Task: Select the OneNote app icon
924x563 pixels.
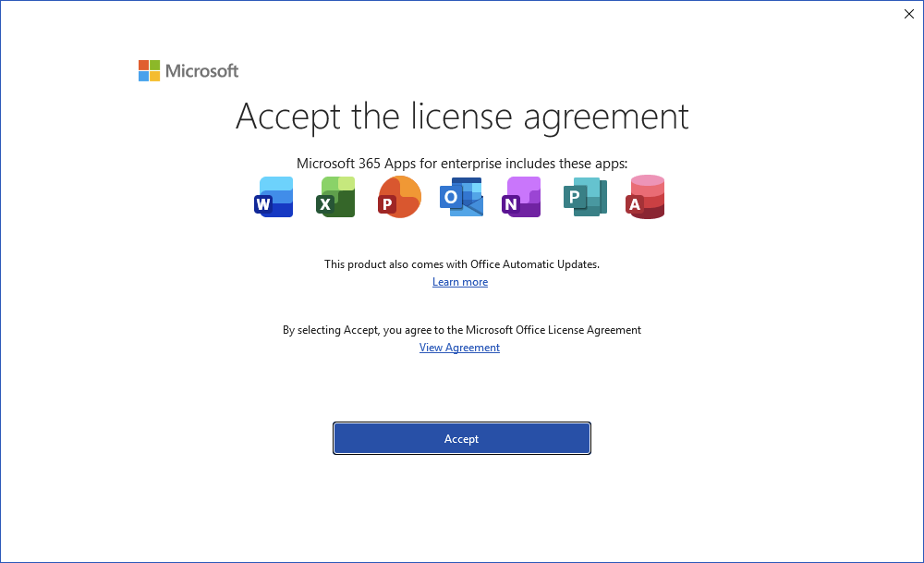Action: pyautogui.click(x=521, y=197)
